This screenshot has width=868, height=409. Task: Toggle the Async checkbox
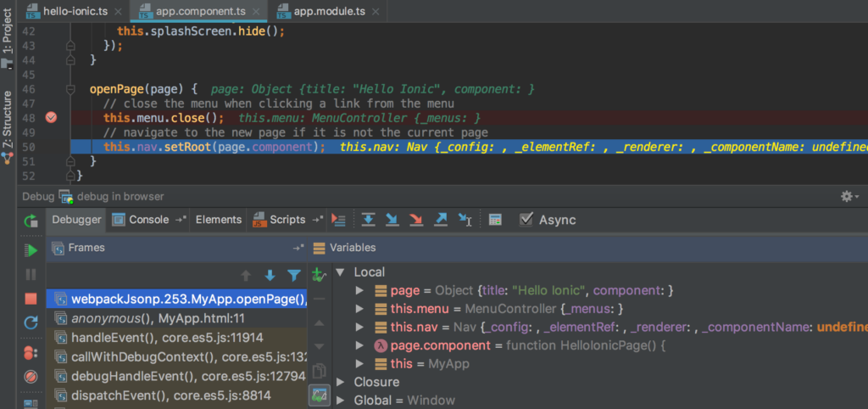click(526, 220)
